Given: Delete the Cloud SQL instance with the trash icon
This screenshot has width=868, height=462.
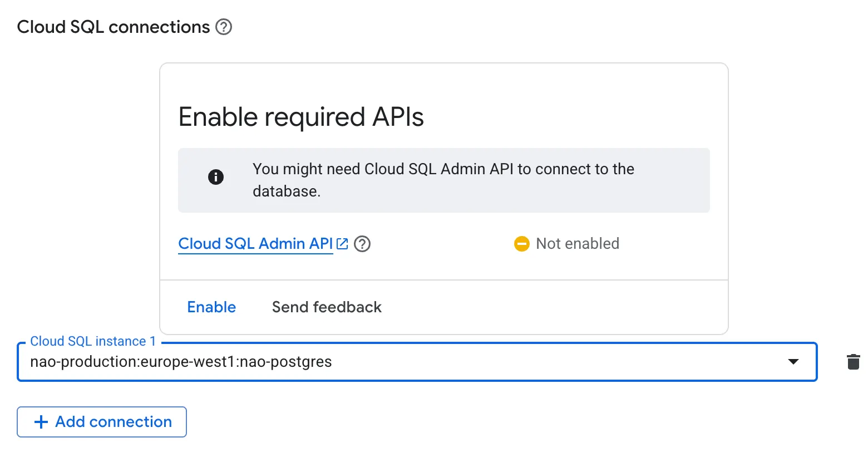Looking at the screenshot, I should [x=852, y=362].
